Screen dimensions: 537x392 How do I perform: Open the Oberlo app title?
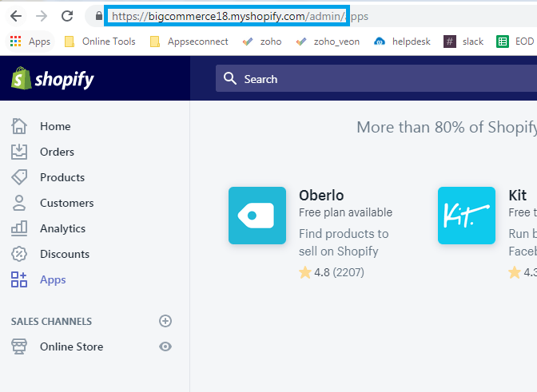click(321, 196)
